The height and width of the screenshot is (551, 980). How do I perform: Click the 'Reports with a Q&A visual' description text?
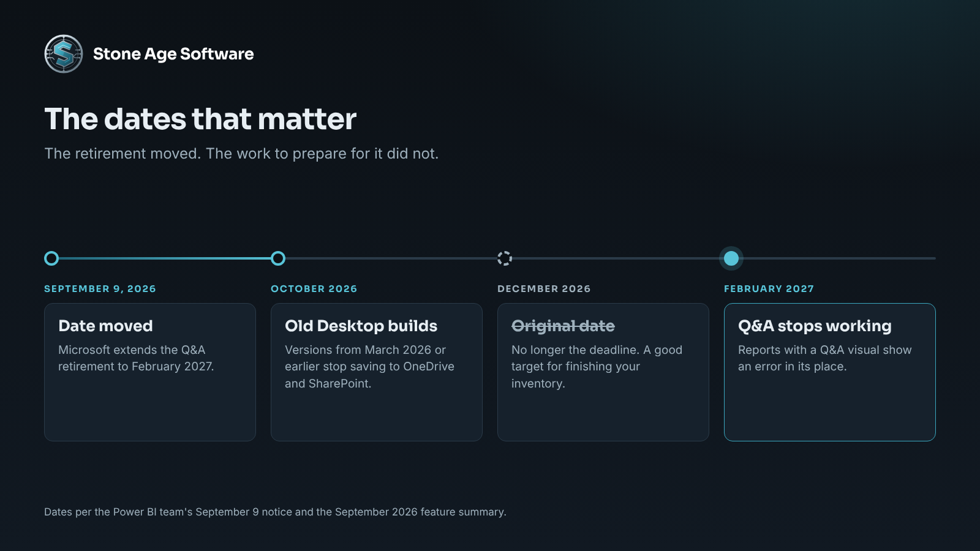click(824, 358)
